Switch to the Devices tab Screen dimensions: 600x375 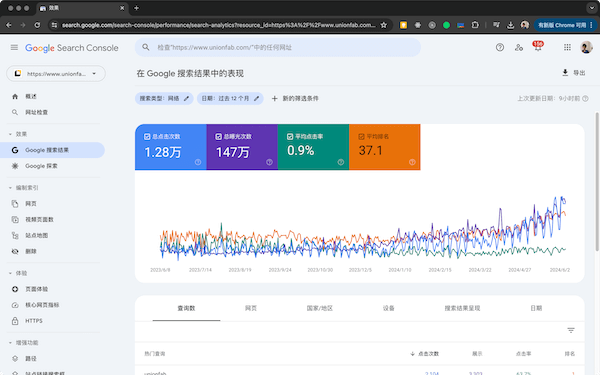pyautogui.click(x=388, y=308)
